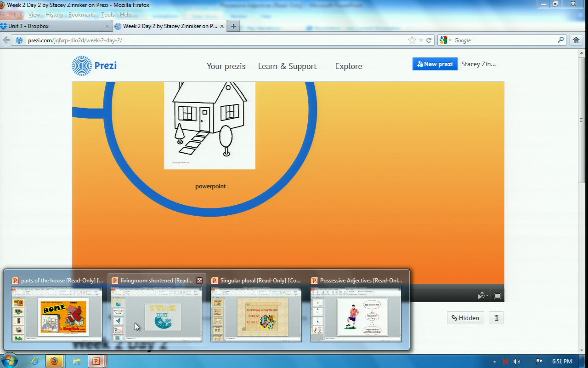Click the Prezi logo
The image size is (588, 368).
(x=94, y=65)
